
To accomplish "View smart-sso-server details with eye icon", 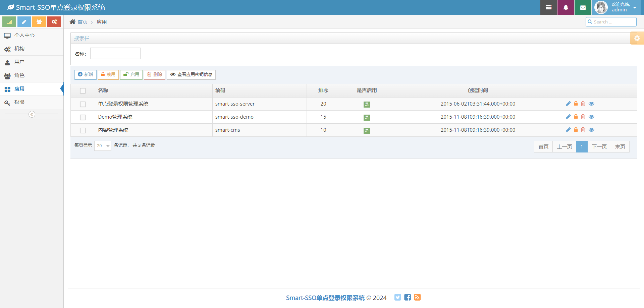I will coord(591,104).
